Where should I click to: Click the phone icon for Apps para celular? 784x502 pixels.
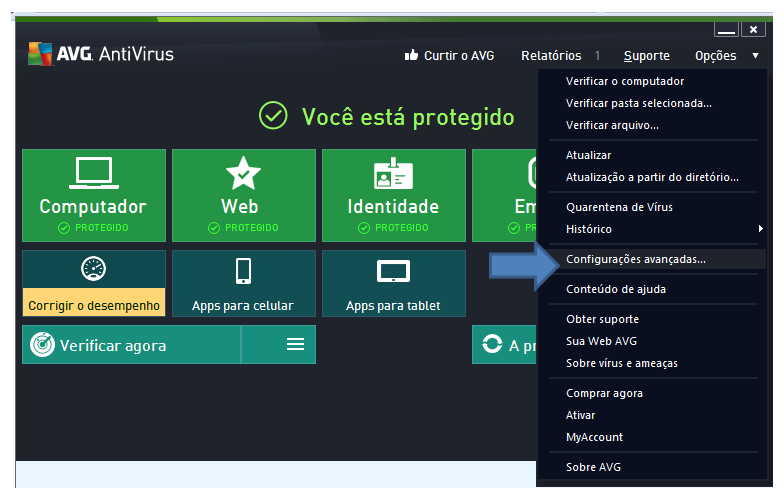click(244, 271)
